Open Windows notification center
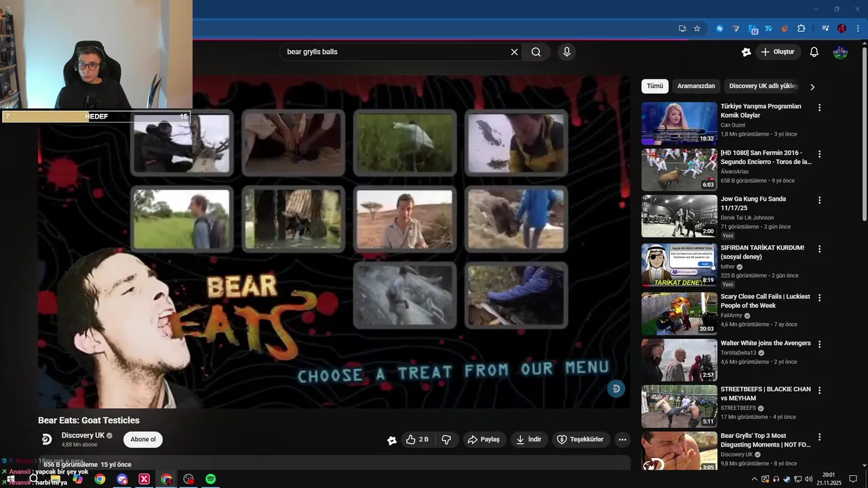 point(853,479)
